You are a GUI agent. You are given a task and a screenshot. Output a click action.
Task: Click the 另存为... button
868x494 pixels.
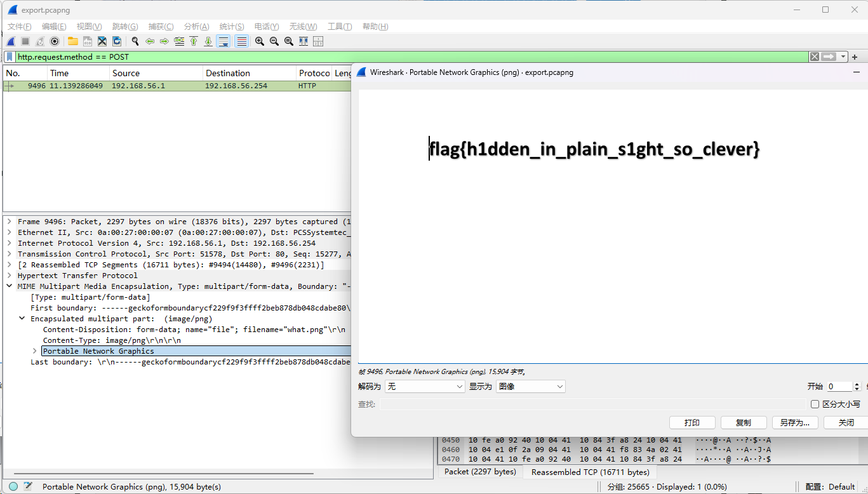click(x=795, y=423)
